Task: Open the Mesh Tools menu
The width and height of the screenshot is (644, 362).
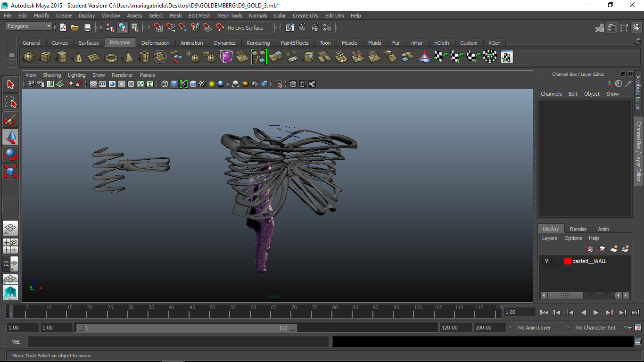Action: 230,16
